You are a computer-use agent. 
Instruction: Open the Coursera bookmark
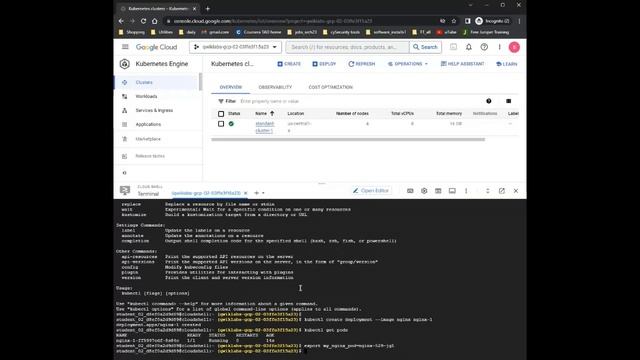click(259, 32)
